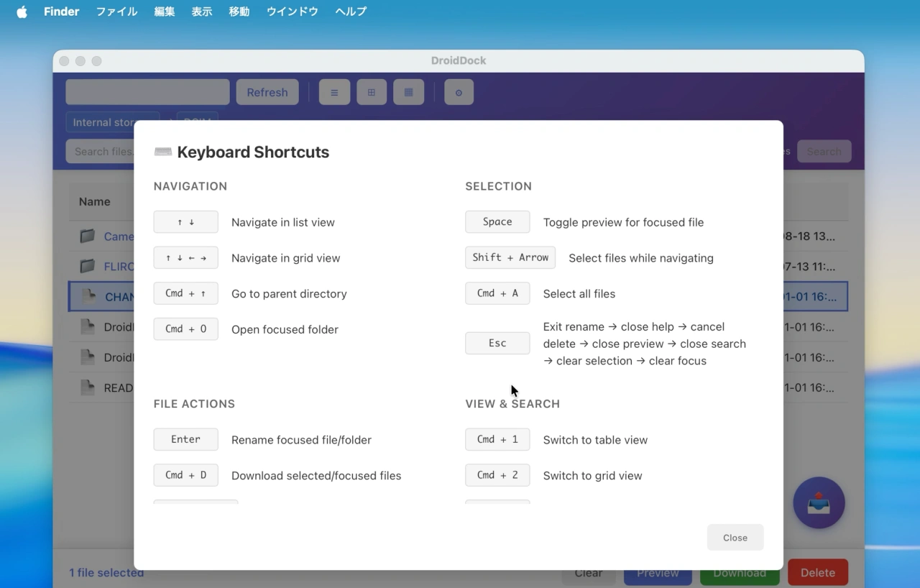Click the Refresh button in toolbar
Viewport: 920px width, 588px height.
[x=267, y=92]
